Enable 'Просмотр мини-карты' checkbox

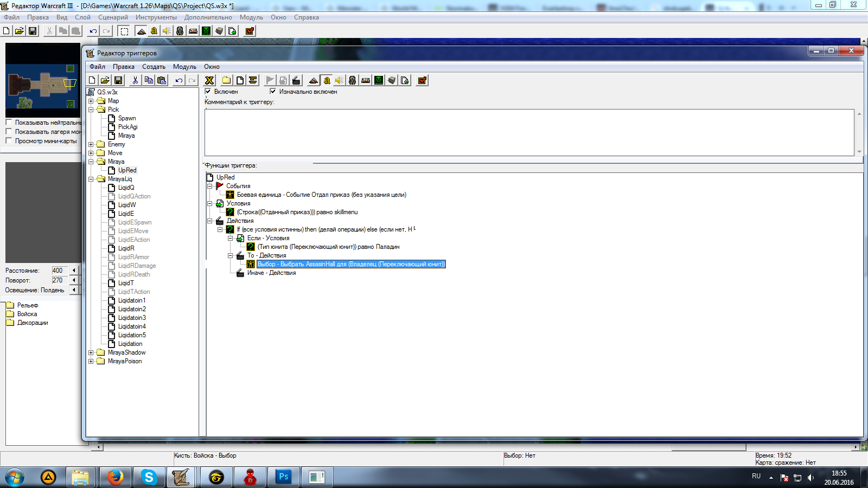(x=9, y=141)
